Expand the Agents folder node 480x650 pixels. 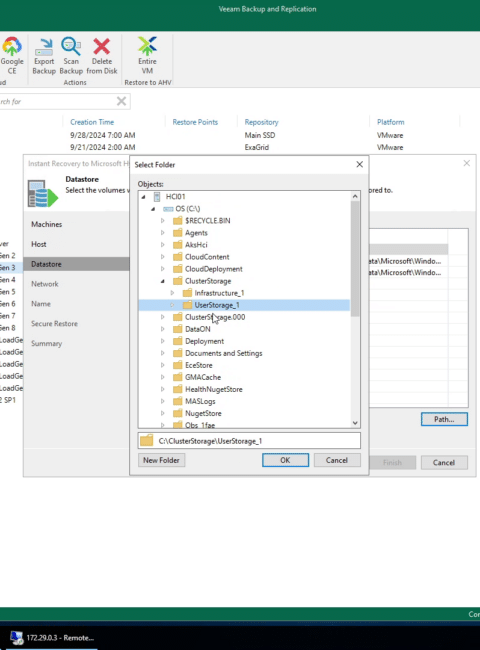(x=162, y=233)
